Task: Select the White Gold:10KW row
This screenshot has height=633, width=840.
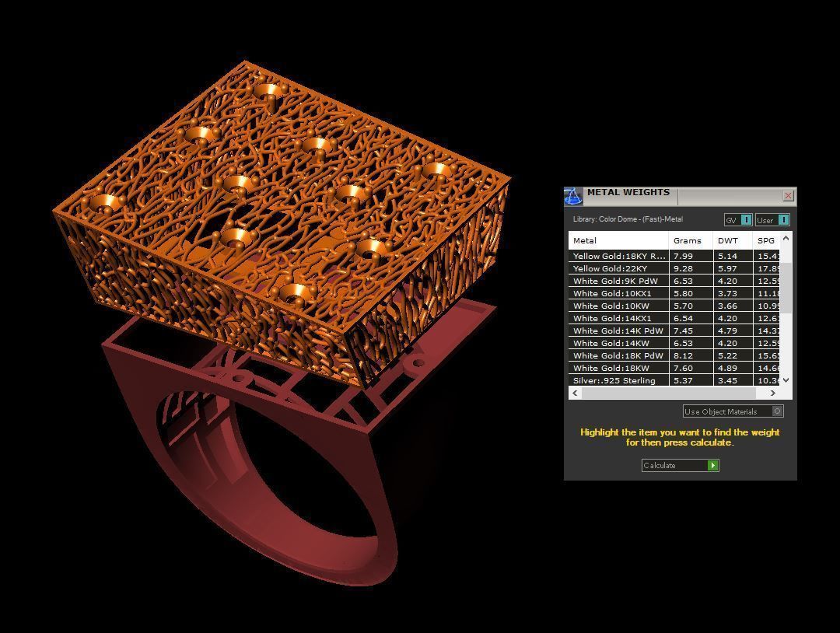Action: pyautogui.click(x=674, y=306)
